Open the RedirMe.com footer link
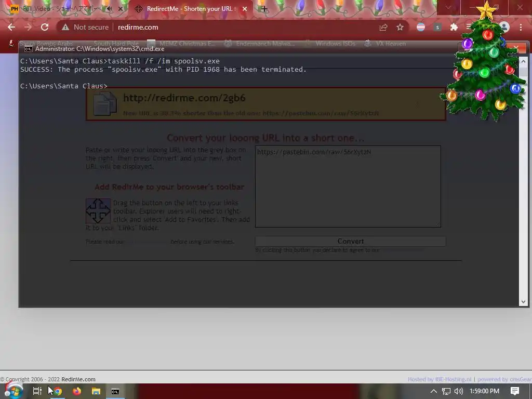Image resolution: width=532 pixels, height=399 pixels. [x=78, y=379]
